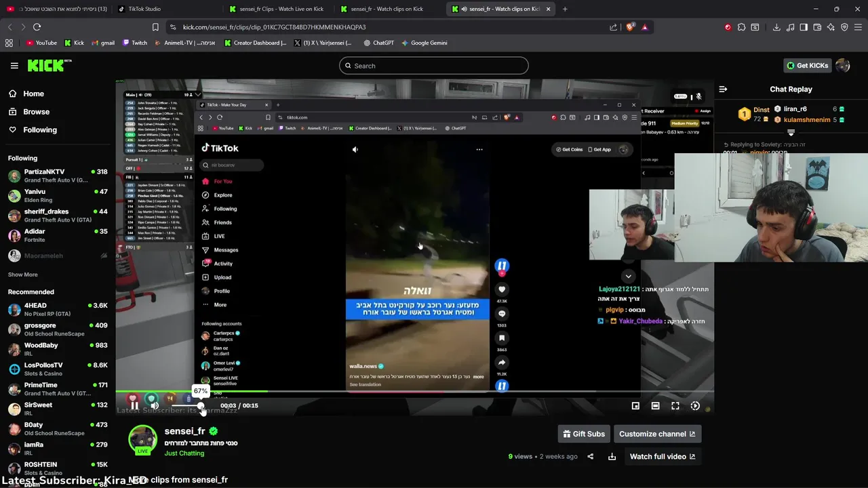Open YouTube bookmark in bookmarks bar
Screen dimensions: 868x488
[41, 43]
